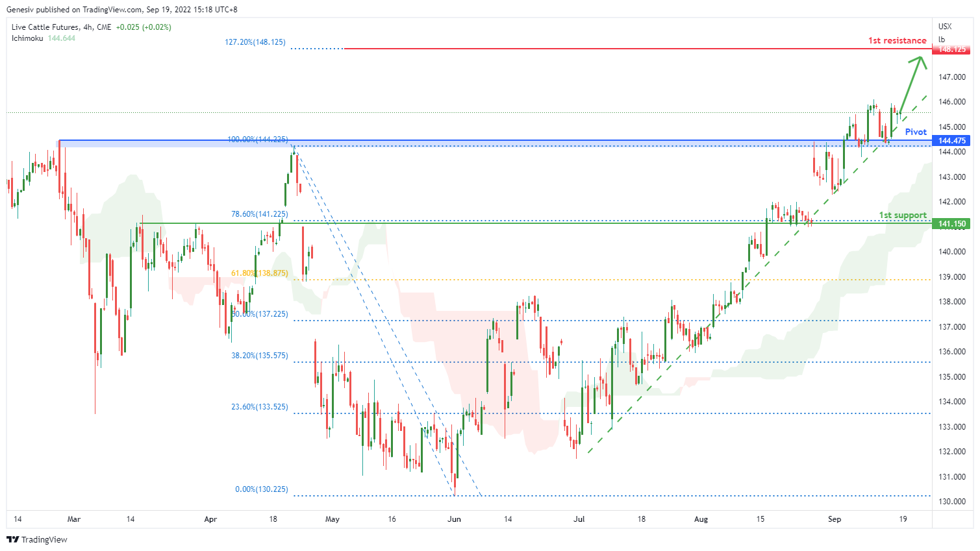Click the Ichimoku indicator label
The image size is (980, 551).
27,38
